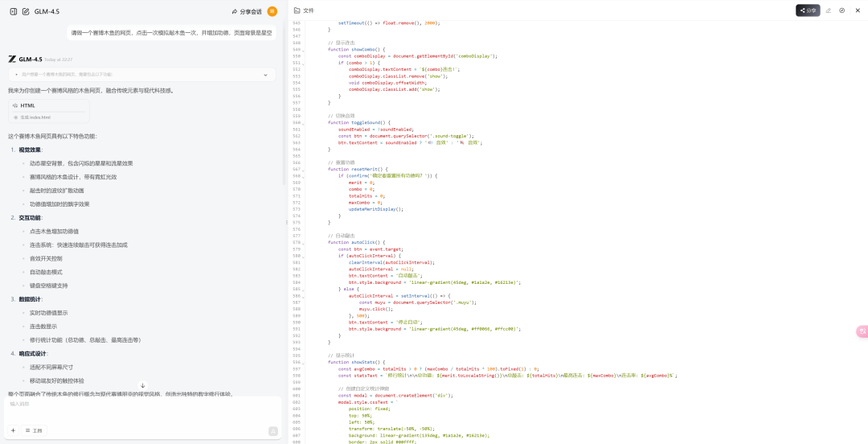This screenshot has width=868, height=444.
Task: Click the GLM-4.5 model name header
Action: (47, 11)
